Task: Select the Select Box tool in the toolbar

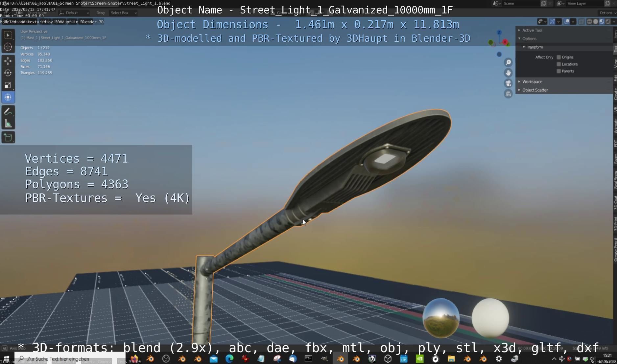Action: coord(8,35)
